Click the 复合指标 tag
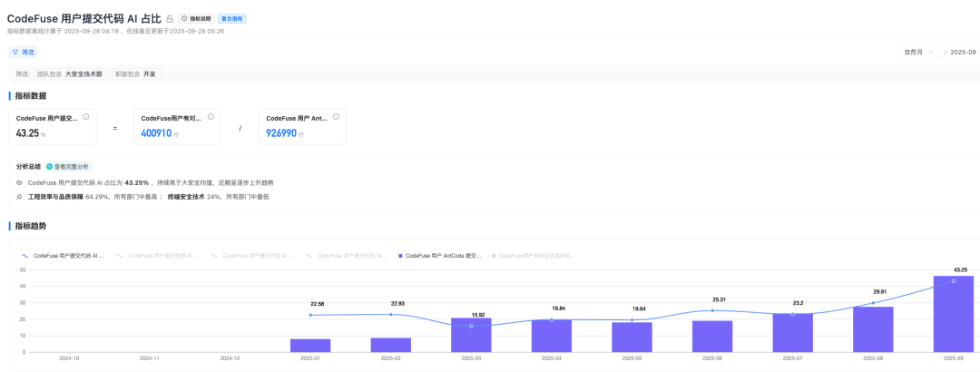980x372 pixels. pos(232,19)
